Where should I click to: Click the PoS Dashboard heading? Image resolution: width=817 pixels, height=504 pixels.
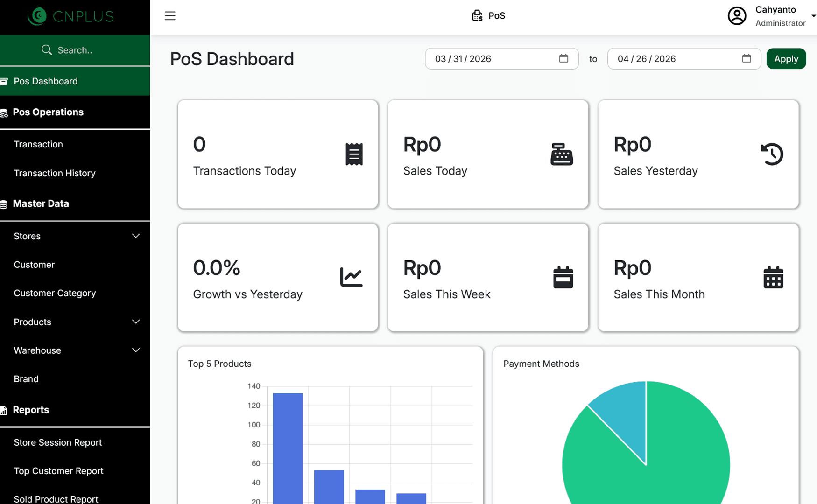pyautogui.click(x=232, y=59)
